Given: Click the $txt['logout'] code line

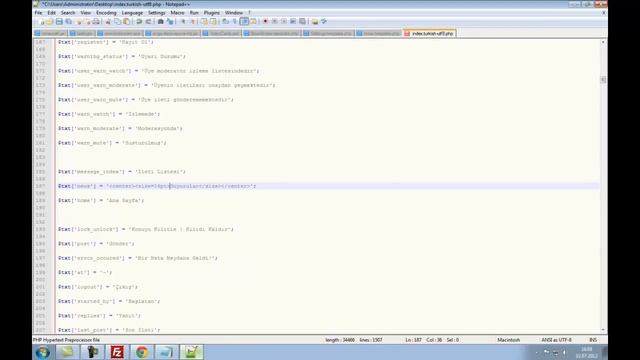Looking at the screenshot, I should pyautogui.click(x=98, y=287).
